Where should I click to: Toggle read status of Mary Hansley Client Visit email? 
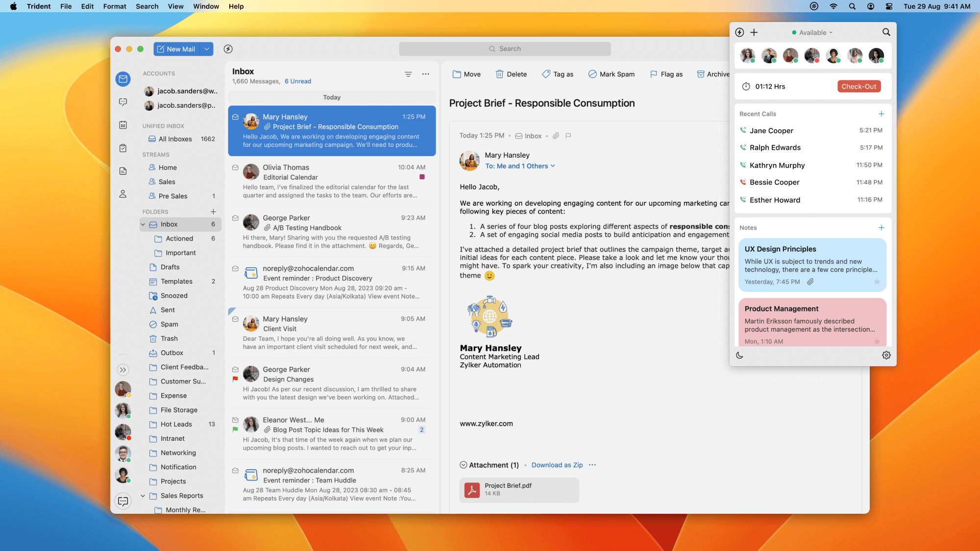coord(235,319)
